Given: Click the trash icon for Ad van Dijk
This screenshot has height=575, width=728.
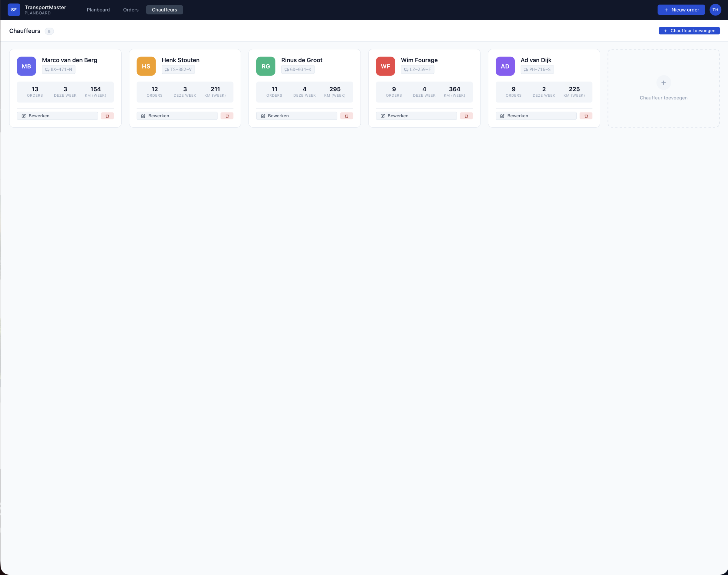Looking at the screenshot, I should pyautogui.click(x=586, y=116).
